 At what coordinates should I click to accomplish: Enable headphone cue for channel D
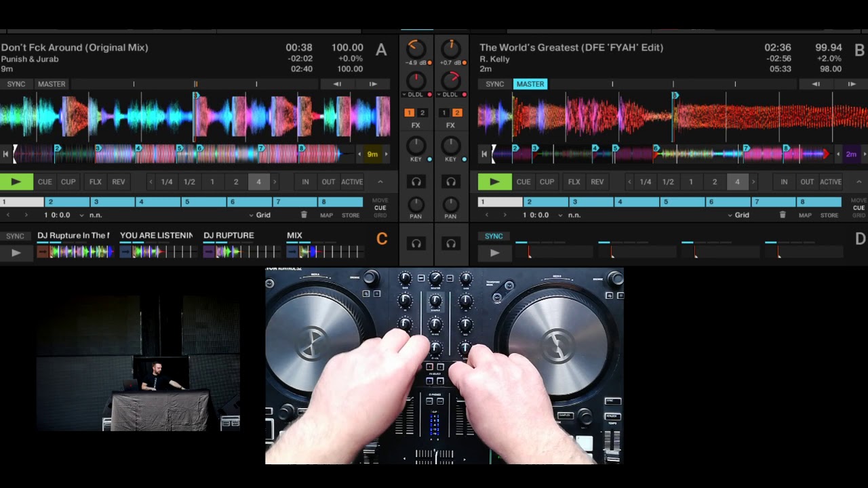pos(451,243)
